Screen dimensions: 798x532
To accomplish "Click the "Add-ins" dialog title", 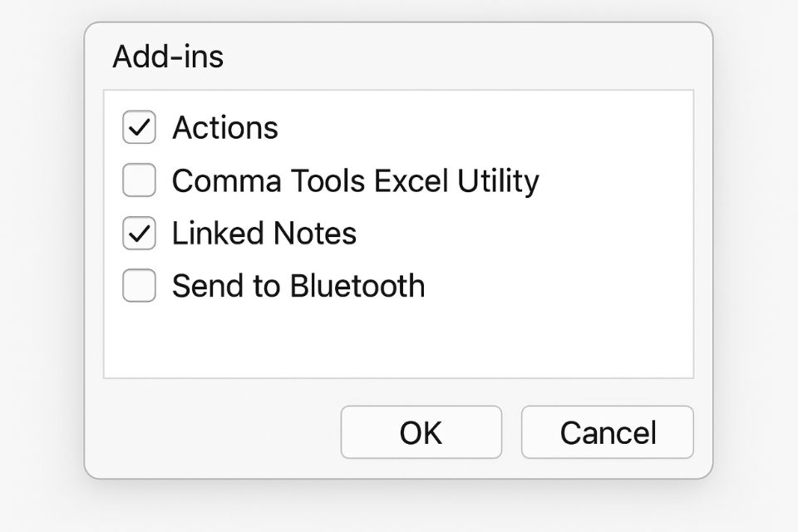I will 168,57.
